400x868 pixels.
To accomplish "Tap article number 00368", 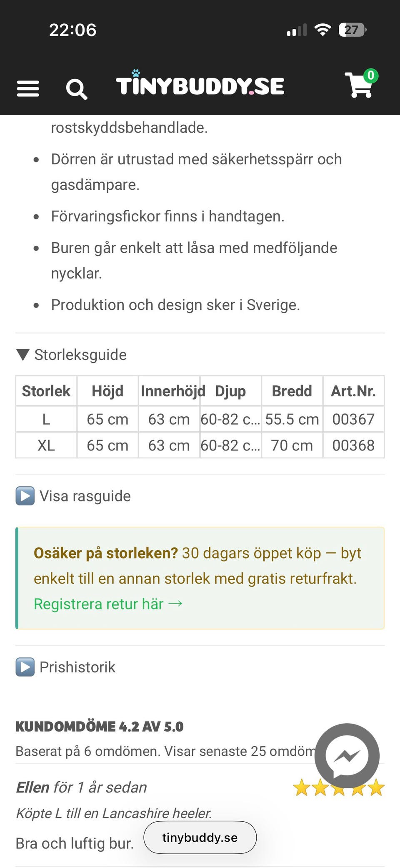I will point(353,445).
